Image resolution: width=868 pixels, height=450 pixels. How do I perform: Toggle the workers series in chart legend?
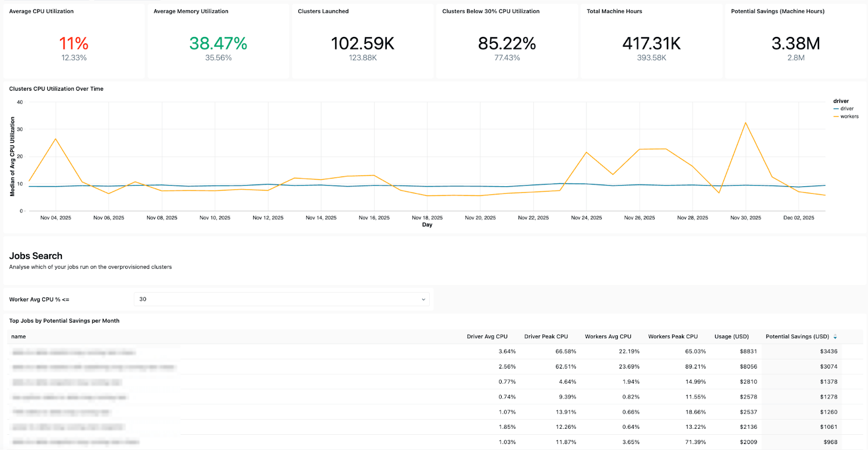[x=849, y=117]
